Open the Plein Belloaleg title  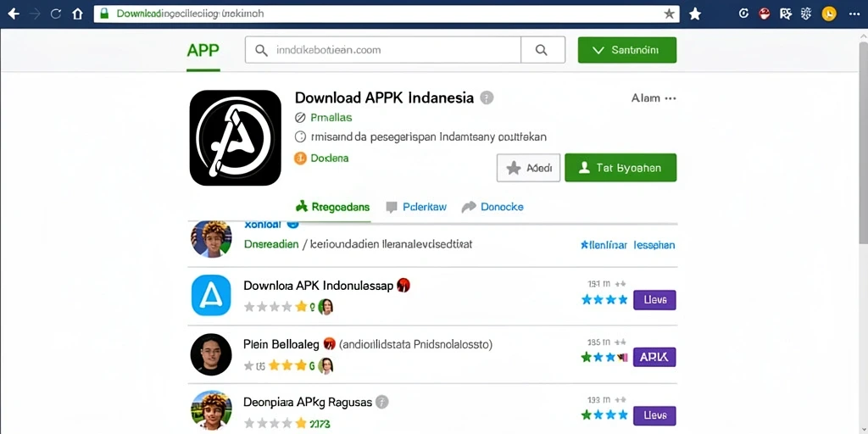pos(281,344)
